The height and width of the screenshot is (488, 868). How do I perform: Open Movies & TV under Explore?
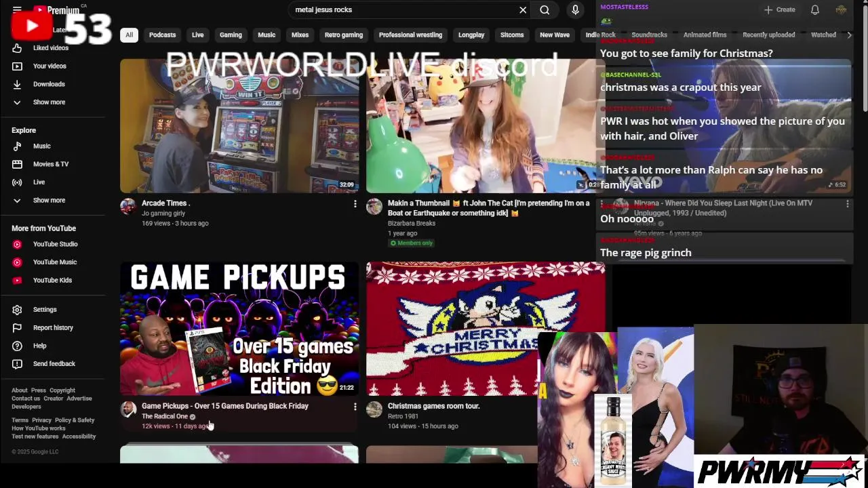(51, 164)
